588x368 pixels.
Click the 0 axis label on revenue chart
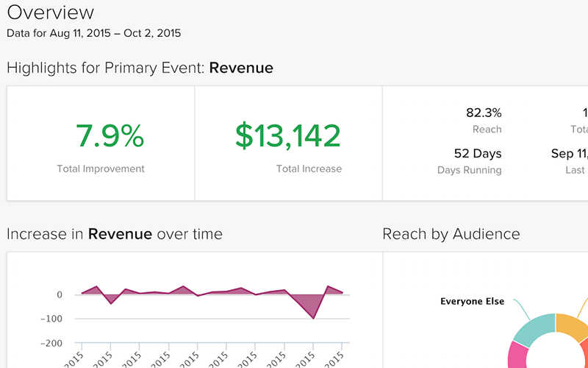click(x=60, y=295)
